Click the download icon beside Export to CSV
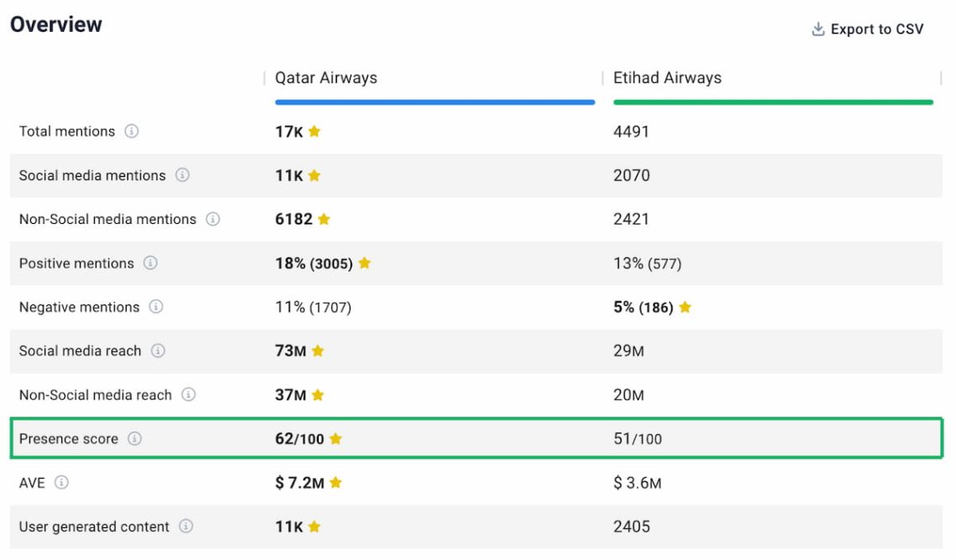The height and width of the screenshot is (560, 956). click(x=818, y=29)
